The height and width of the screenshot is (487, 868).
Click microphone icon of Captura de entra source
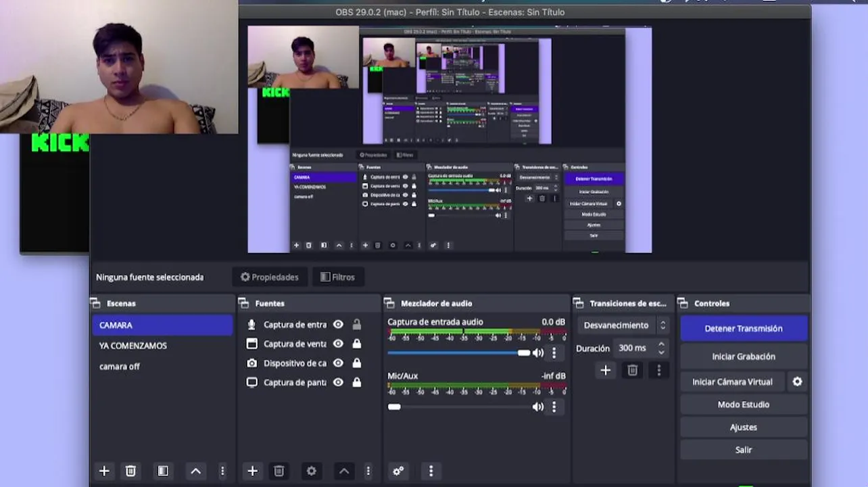point(251,325)
